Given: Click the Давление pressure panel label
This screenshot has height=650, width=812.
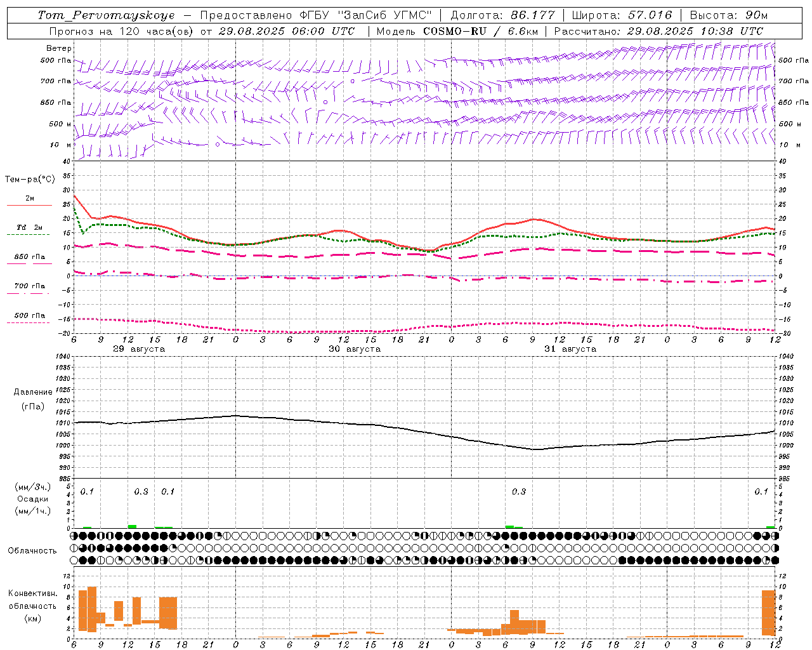Looking at the screenshot, I should [33, 392].
